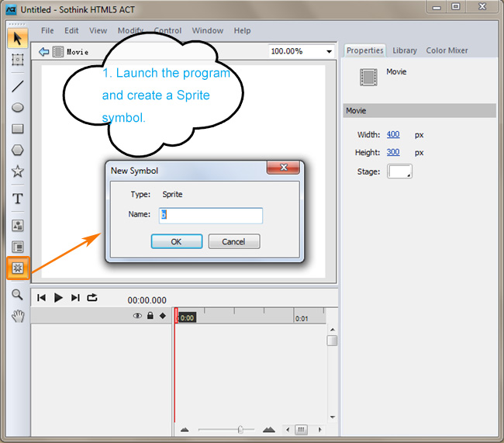The height and width of the screenshot is (443, 504).
Task: Click the 0:00 playhead marker
Action: click(187, 318)
